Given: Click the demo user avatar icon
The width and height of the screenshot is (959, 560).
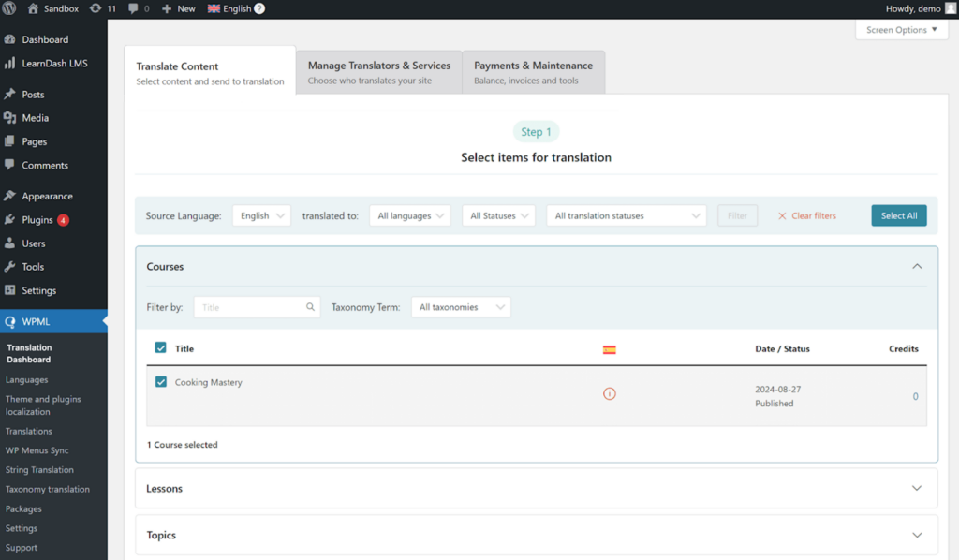Looking at the screenshot, I should (x=950, y=8).
